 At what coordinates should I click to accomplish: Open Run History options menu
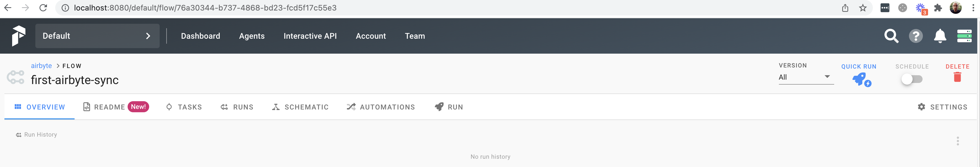click(958, 141)
